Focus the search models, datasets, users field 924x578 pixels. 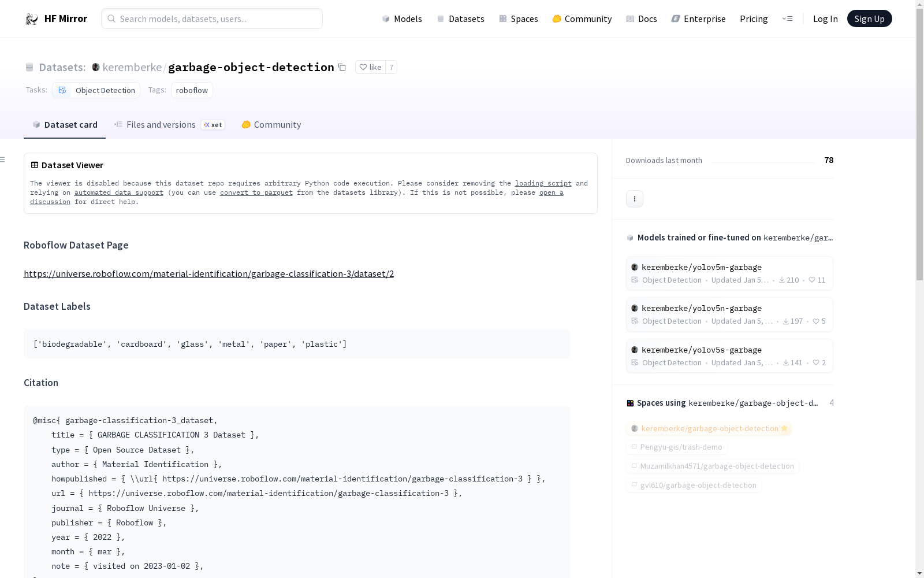212,18
